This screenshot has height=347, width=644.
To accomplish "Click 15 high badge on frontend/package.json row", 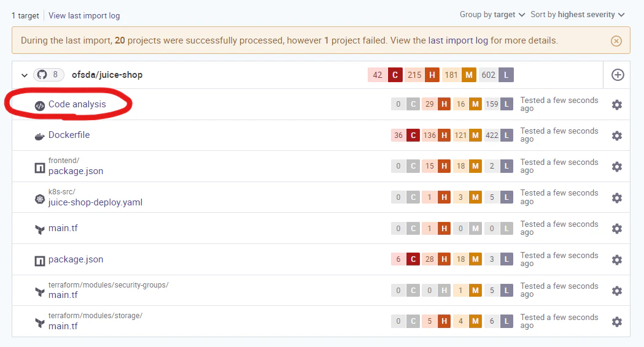I will 436,166.
